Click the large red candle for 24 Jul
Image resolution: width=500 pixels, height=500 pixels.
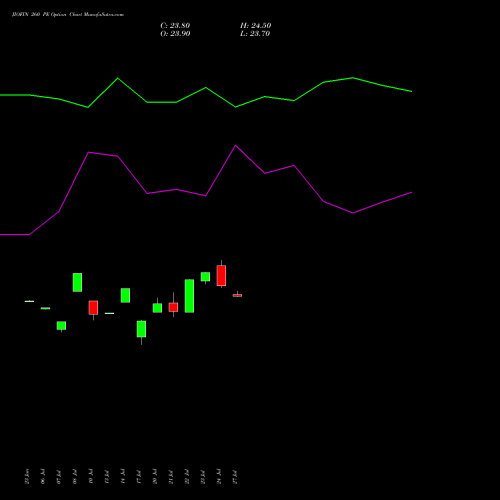coord(221,275)
